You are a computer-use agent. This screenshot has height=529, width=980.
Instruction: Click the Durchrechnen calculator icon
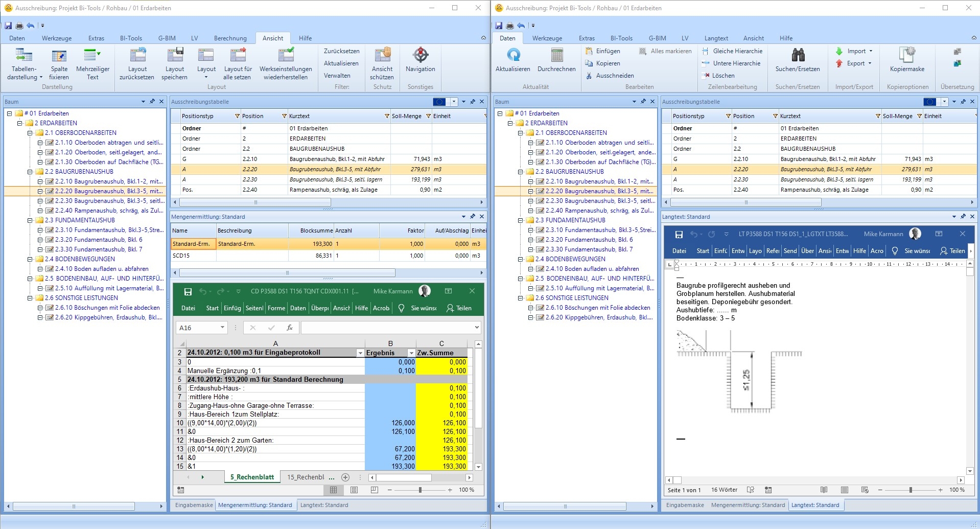coord(556,55)
